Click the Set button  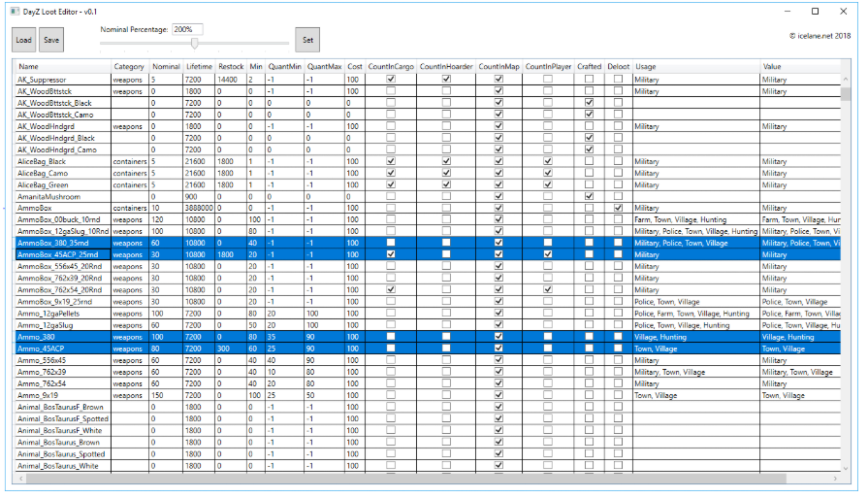click(307, 40)
